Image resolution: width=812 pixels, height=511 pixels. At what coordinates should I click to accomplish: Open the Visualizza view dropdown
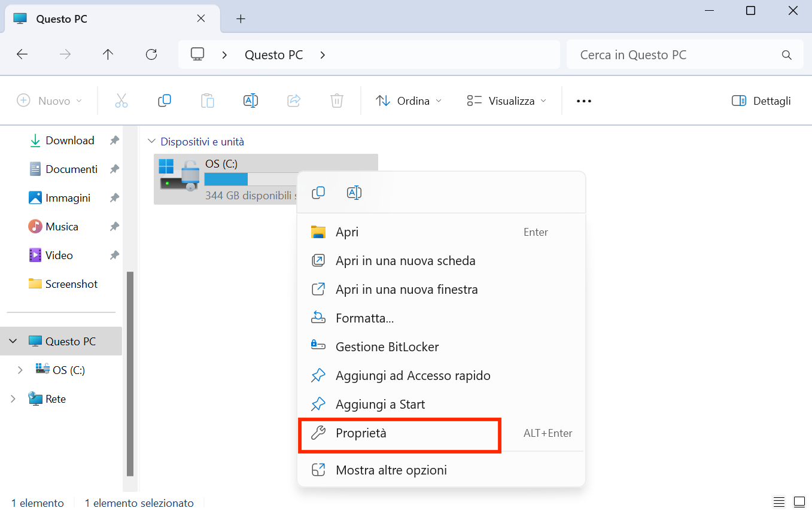pos(507,101)
